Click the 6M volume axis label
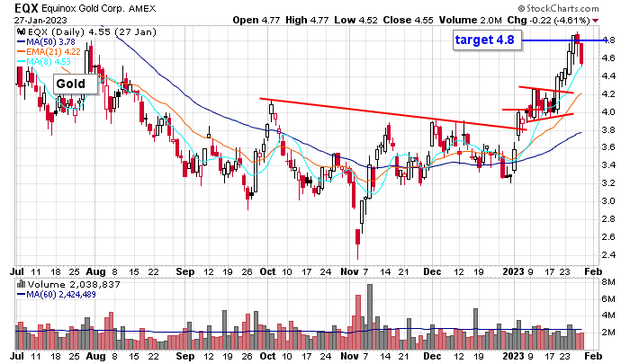 coord(608,299)
